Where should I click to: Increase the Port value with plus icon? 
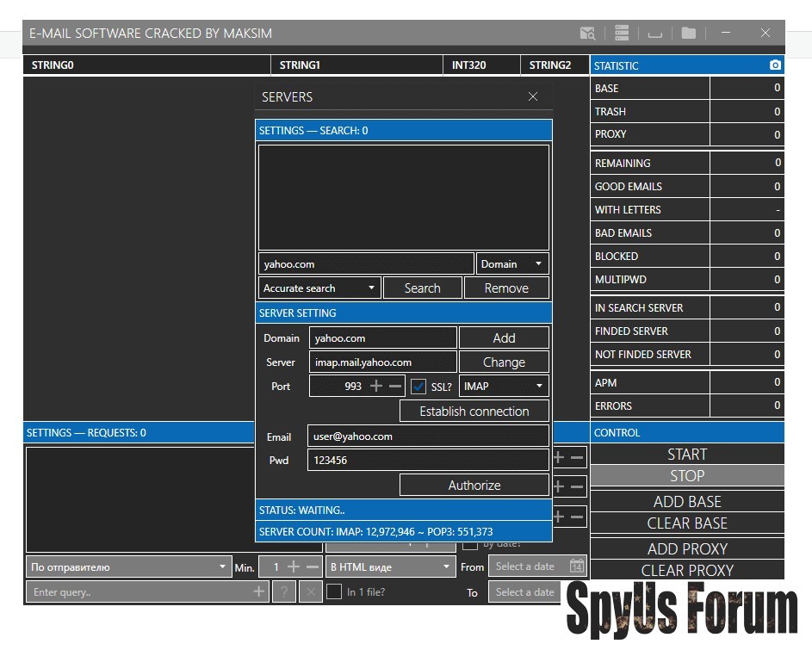point(376,387)
